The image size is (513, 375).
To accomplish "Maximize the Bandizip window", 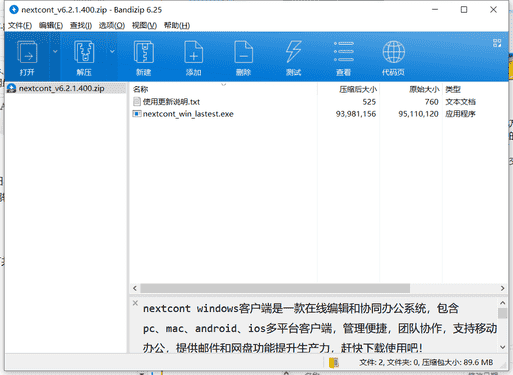I will [464, 10].
